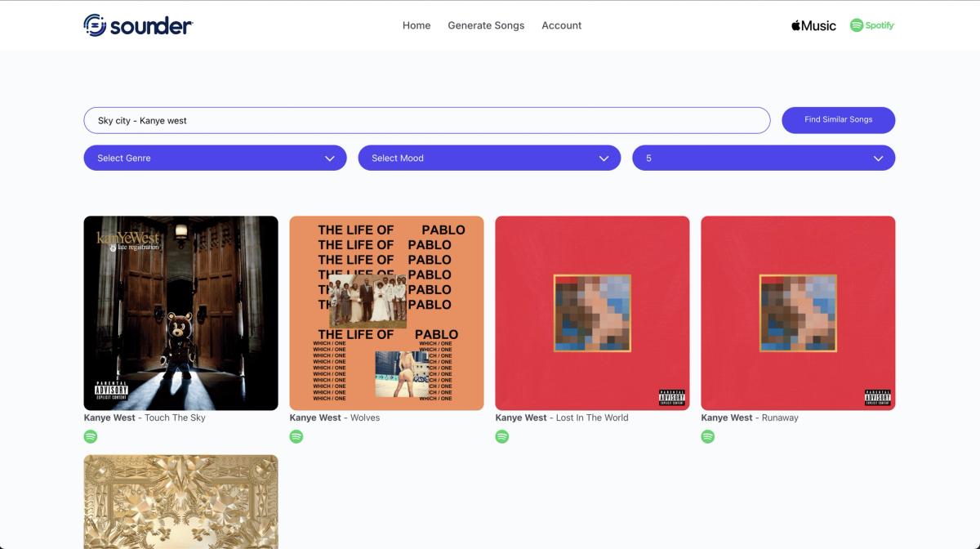Select The Life of Pablo album cover
Screen dimensions: 980x549
coord(386,313)
